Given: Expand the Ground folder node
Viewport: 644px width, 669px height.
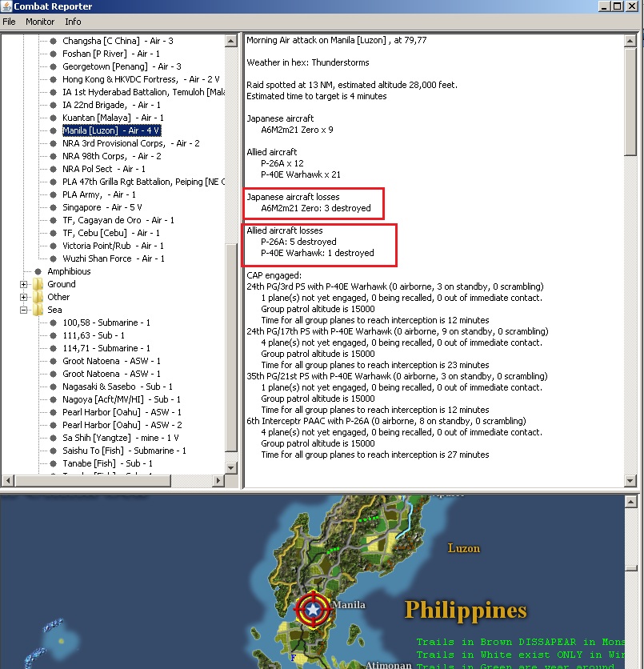Looking at the screenshot, I should (x=24, y=284).
